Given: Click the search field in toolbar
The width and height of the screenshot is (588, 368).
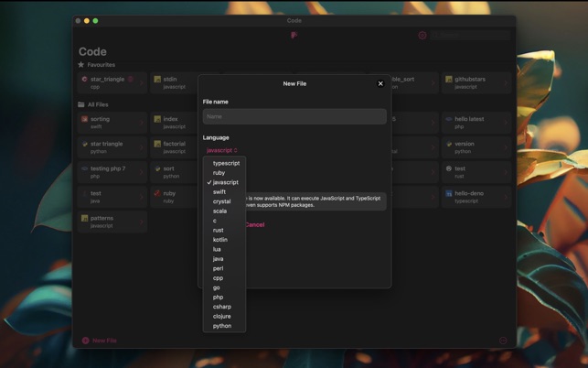Looking at the screenshot, I should coord(470,35).
